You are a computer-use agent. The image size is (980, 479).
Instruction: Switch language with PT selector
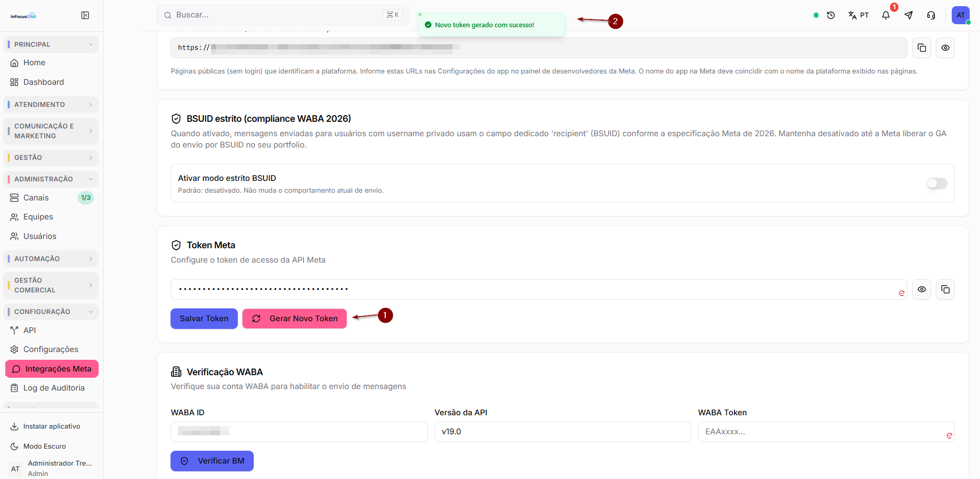(859, 15)
